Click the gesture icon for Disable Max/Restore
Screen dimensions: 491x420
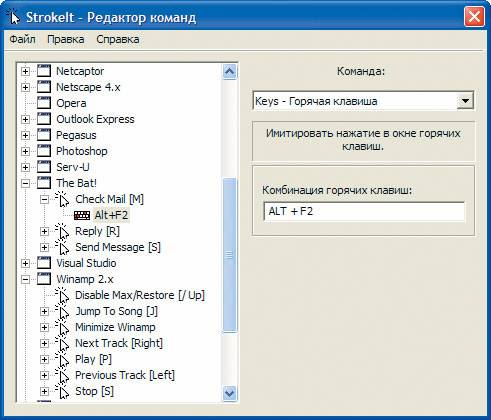point(62,295)
